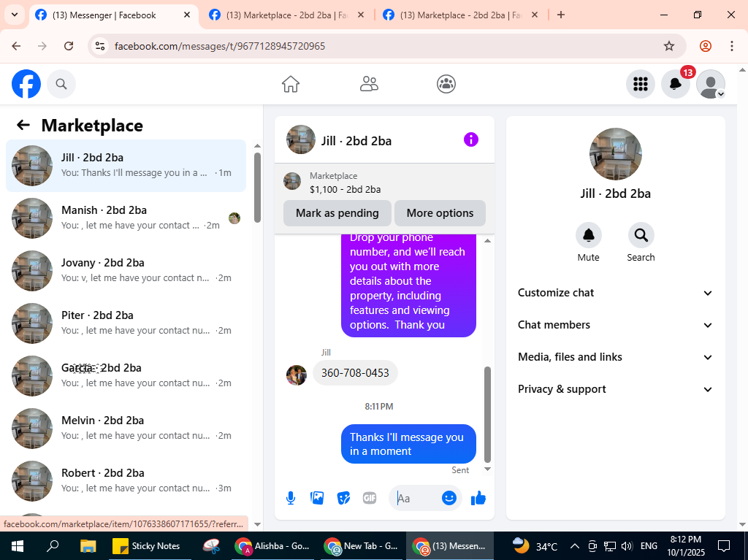Open the Groups icon
The height and width of the screenshot is (560, 748).
tap(446, 84)
